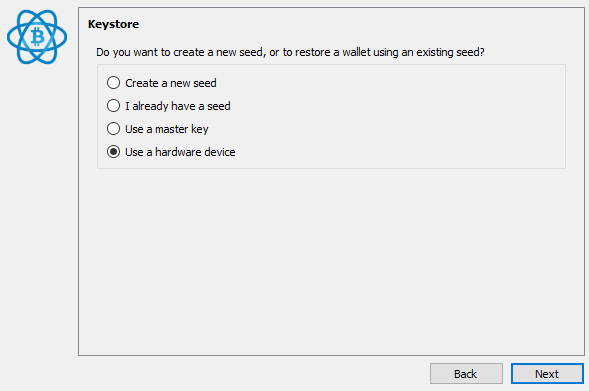Choose the I already have a seed radio
The image size is (589, 391).
click(113, 106)
